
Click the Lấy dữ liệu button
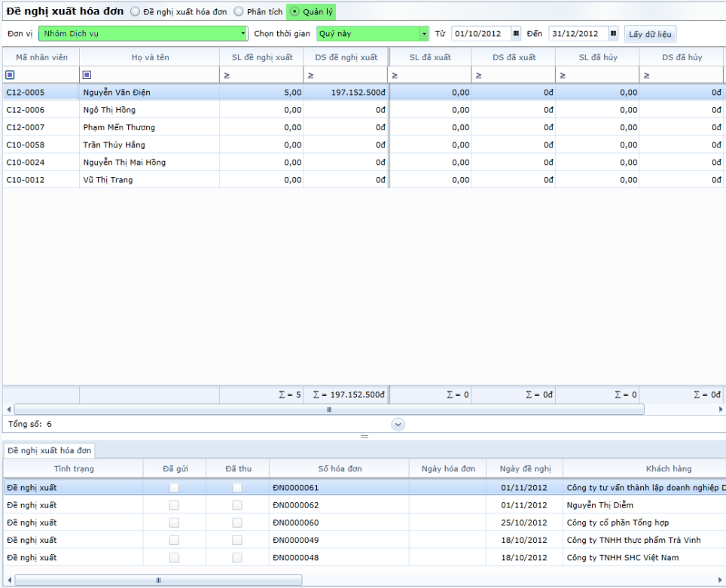point(651,34)
